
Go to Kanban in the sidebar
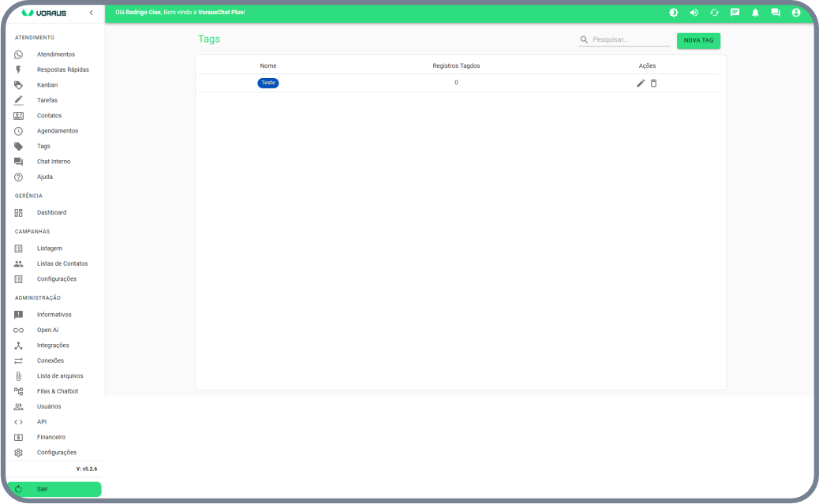coord(47,85)
